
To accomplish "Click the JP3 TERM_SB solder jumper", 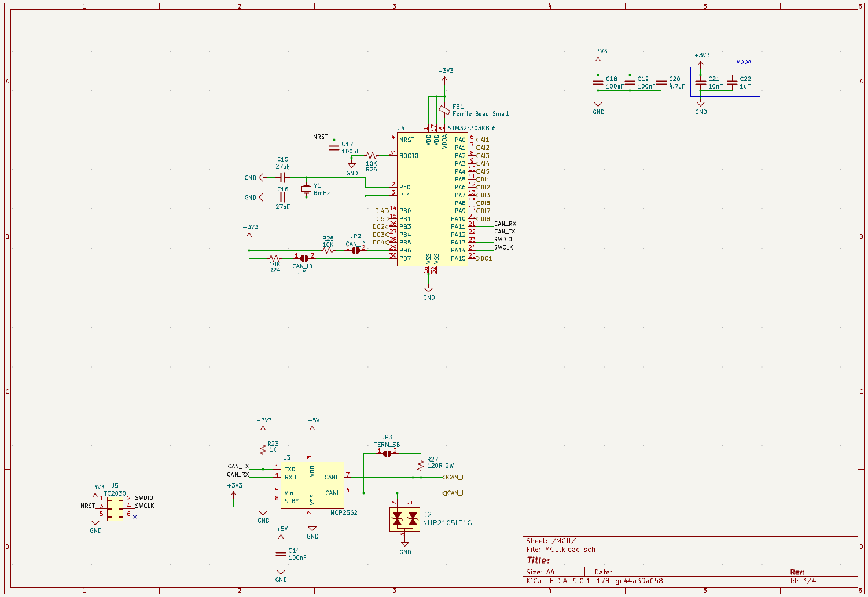I will point(387,453).
